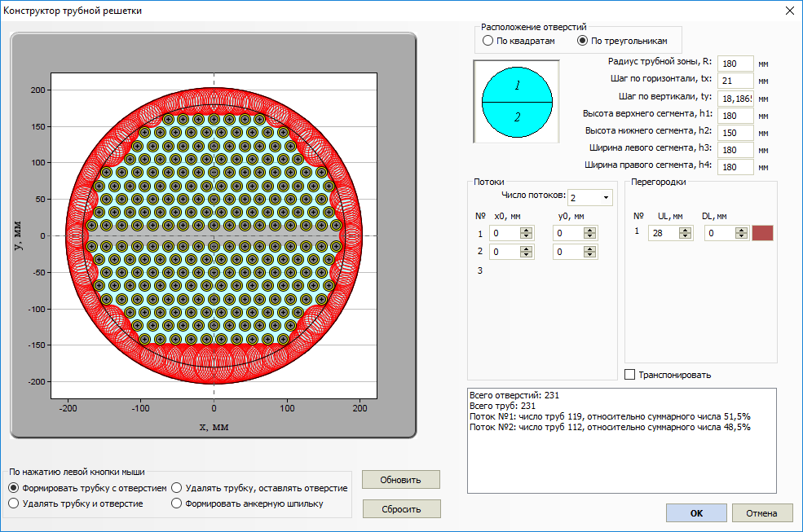Click the y0 input for flow 2

(x=568, y=252)
